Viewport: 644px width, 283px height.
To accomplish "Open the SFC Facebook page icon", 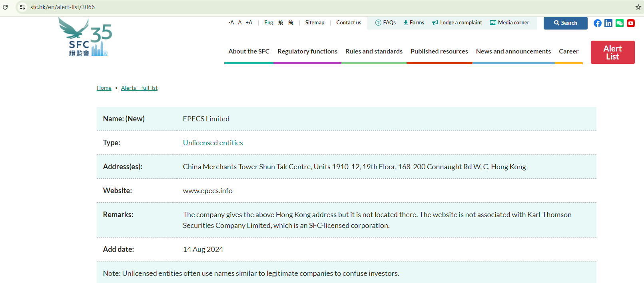I will 597,23.
